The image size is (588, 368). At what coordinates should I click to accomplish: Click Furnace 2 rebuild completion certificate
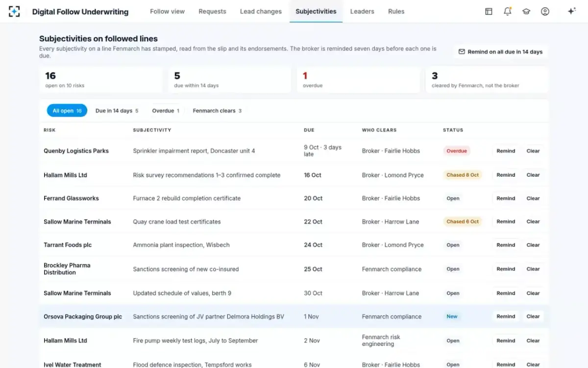coord(187,199)
